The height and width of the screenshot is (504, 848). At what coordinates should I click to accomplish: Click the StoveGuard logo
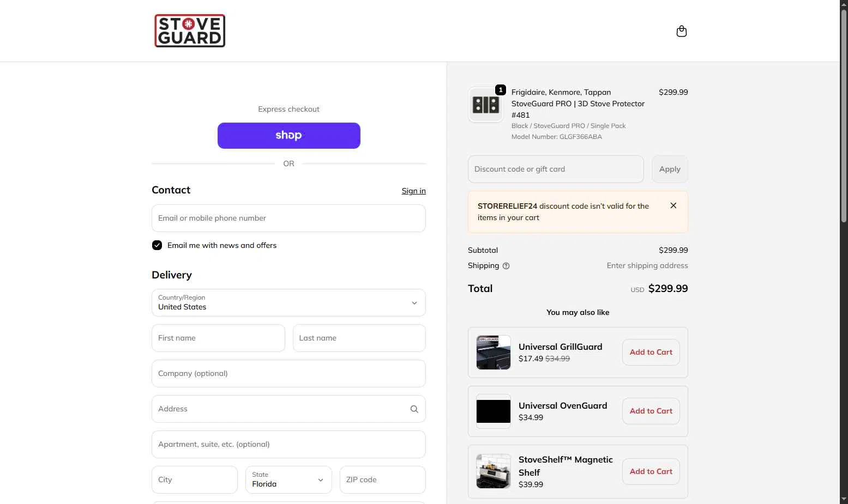point(190,31)
